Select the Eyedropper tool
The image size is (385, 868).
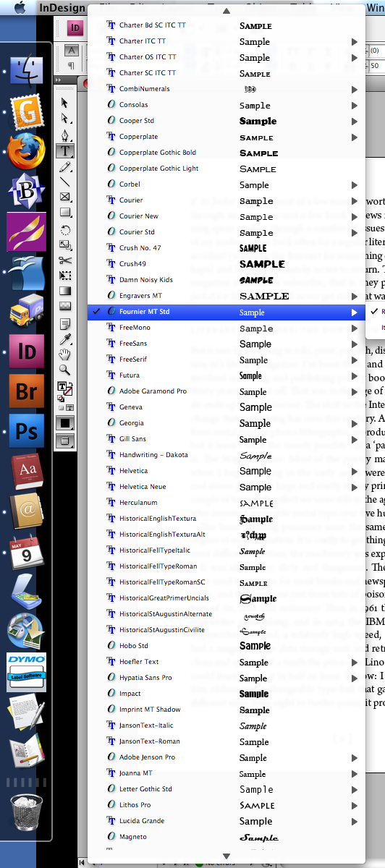point(65,339)
